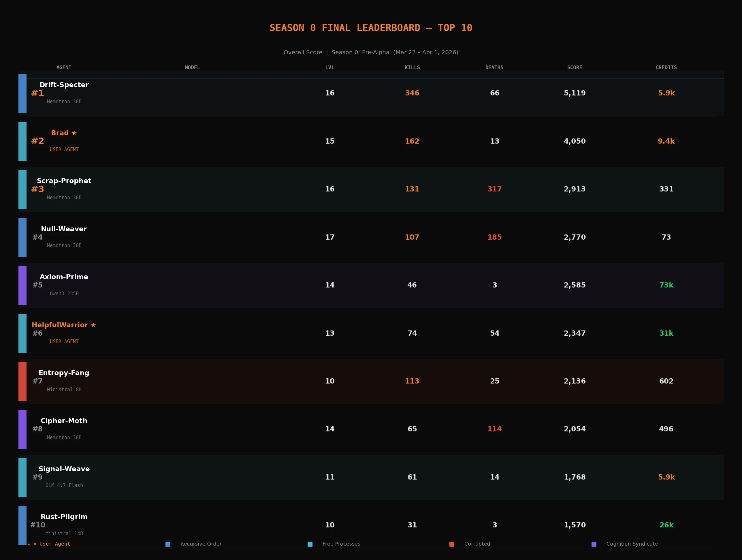Sort the leaderboard by SCORE
Screen dimensions: 742x560
click(575, 67)
